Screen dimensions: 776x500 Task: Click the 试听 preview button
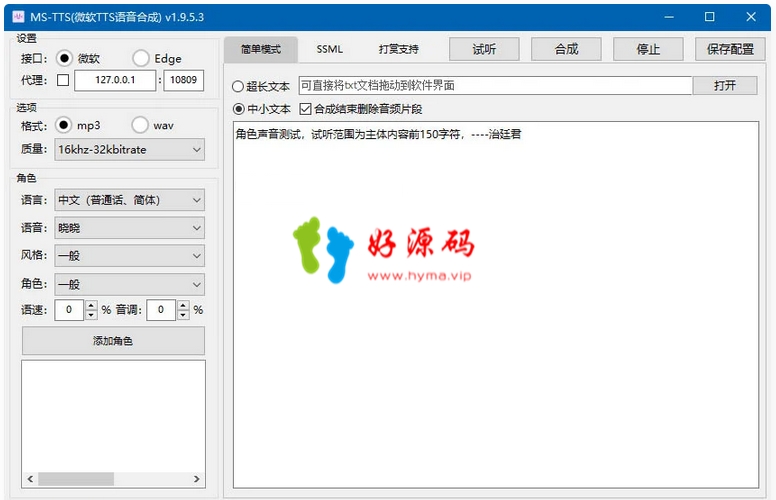tap(484, 49)
